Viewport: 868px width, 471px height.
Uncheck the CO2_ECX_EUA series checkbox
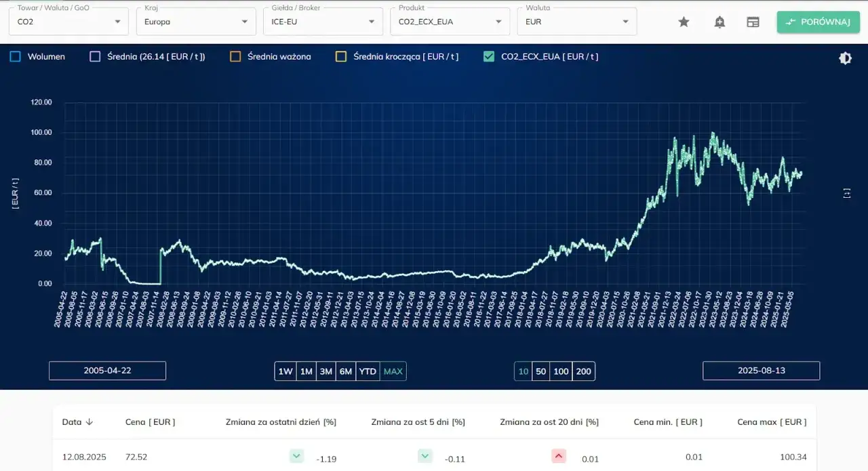click(x=489, y=57)
